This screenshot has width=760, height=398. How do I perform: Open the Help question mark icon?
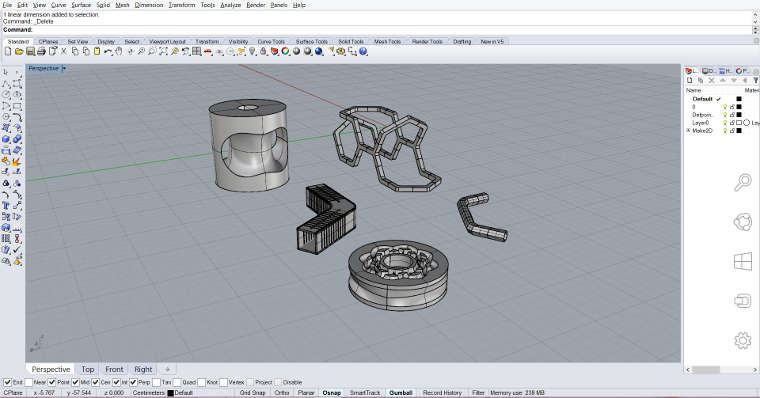pos(363,51)
